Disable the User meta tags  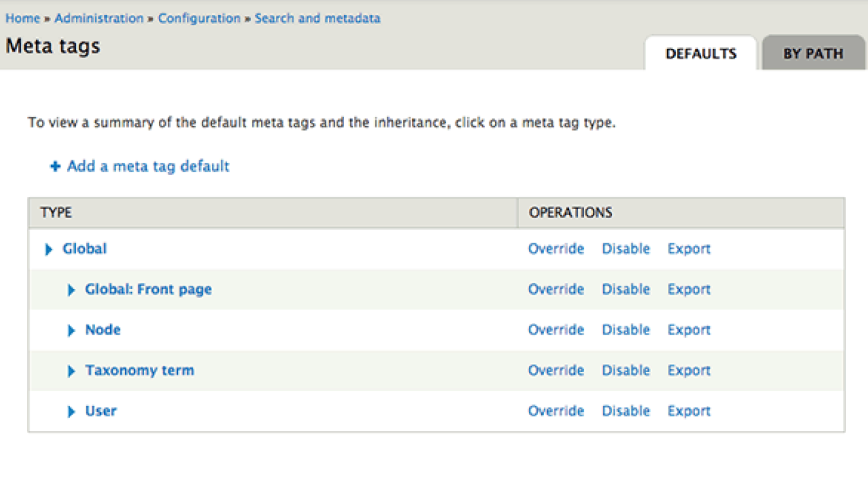point(626,411)
